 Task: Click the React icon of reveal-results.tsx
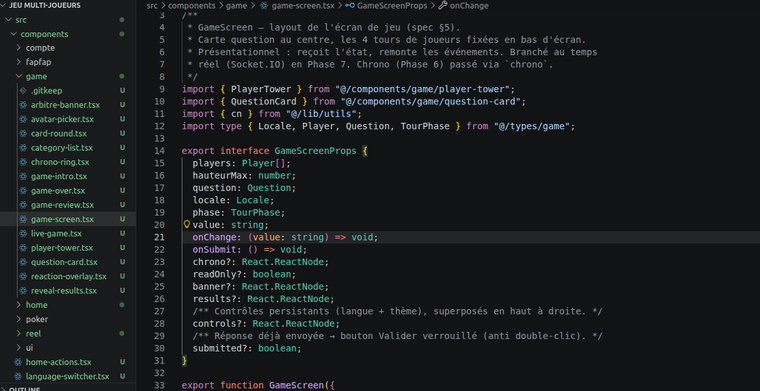coord(23,291)
